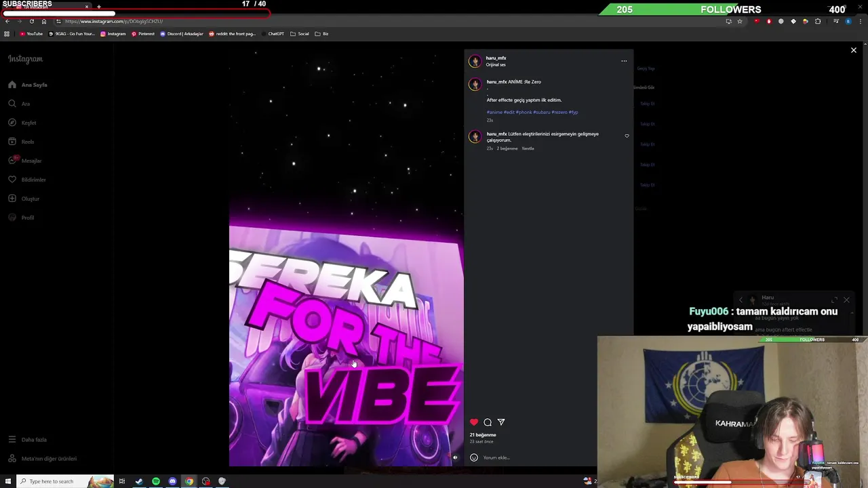This screenshot has width=868, height=488.
Task: Open the media control playlist icon
Action: (836, 22)
